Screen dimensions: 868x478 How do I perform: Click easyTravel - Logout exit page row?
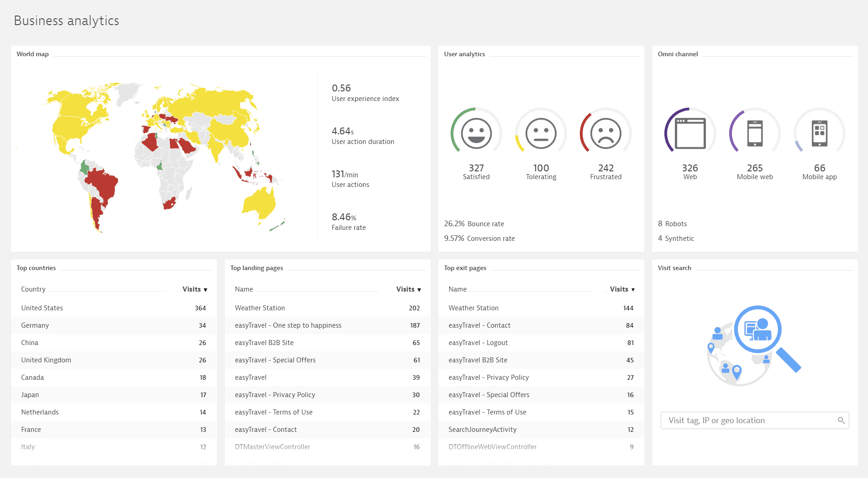click(x=541, y=343)
